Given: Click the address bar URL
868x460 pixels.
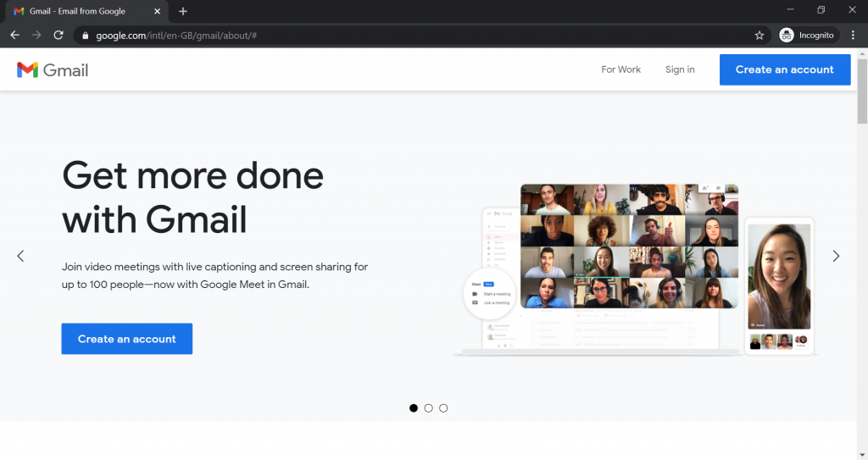Looking at the screenshot, I should pos(176,36).
